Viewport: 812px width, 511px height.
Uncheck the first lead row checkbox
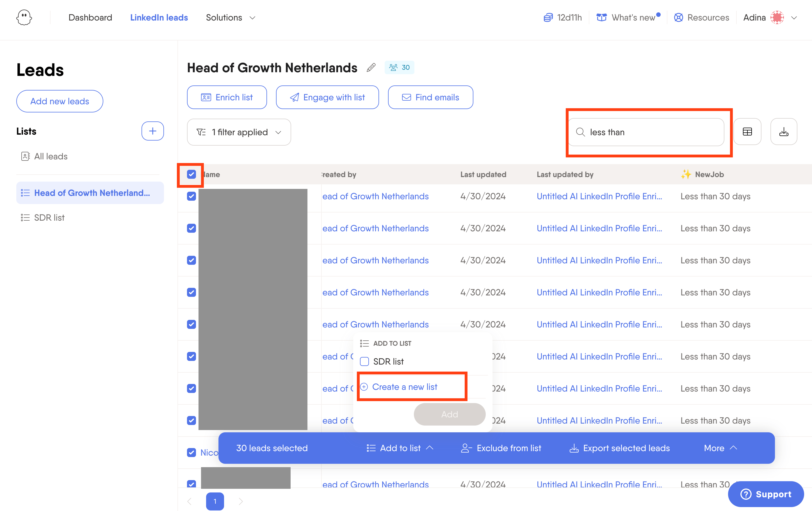coord(191,196)
